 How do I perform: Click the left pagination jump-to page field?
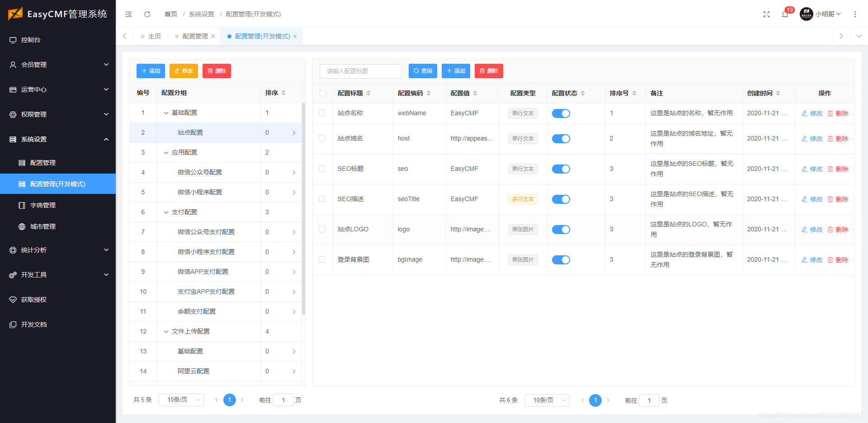pos(283,400)
